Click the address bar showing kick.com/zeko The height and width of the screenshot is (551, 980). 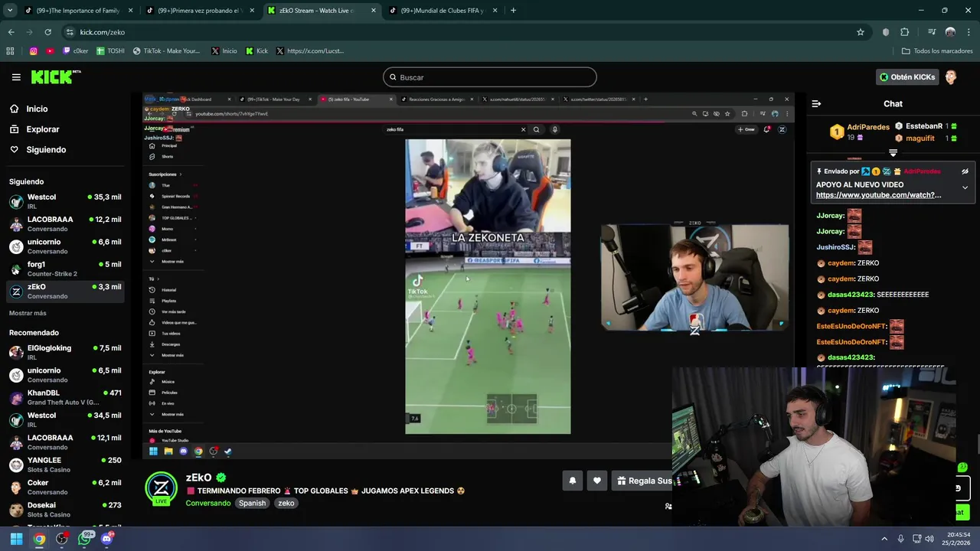coord(459,32)
